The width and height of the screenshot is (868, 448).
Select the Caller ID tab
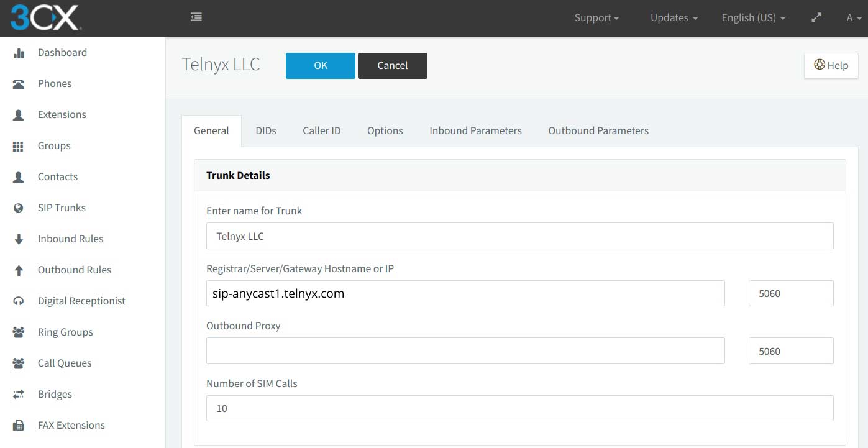coord(321,130)
